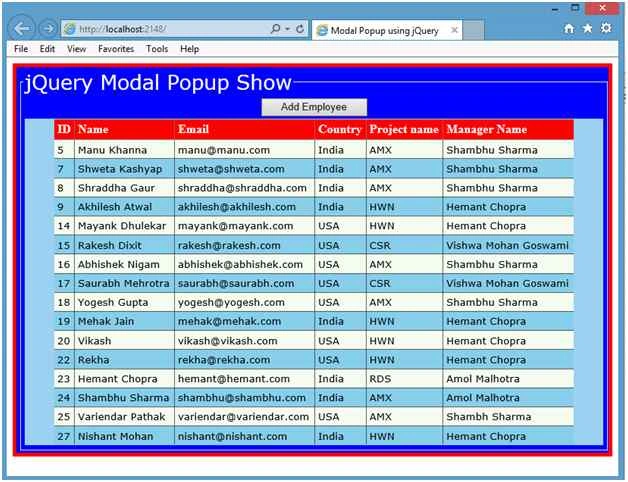The height and width of the screenshot is (482, 628).
Task: Click the Shambh Sharma manager cell
Action: pyautogui.click(x=508, y=417)
